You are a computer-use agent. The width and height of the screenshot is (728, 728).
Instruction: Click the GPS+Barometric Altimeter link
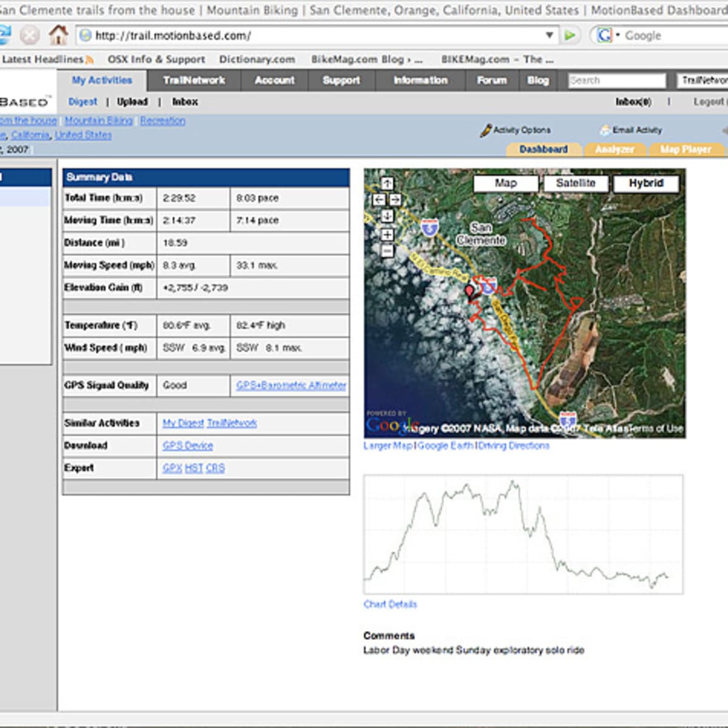(x=291, y=385)
